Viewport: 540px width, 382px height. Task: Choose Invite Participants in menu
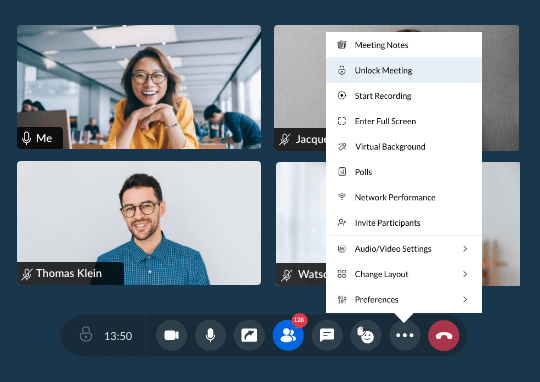404,223
